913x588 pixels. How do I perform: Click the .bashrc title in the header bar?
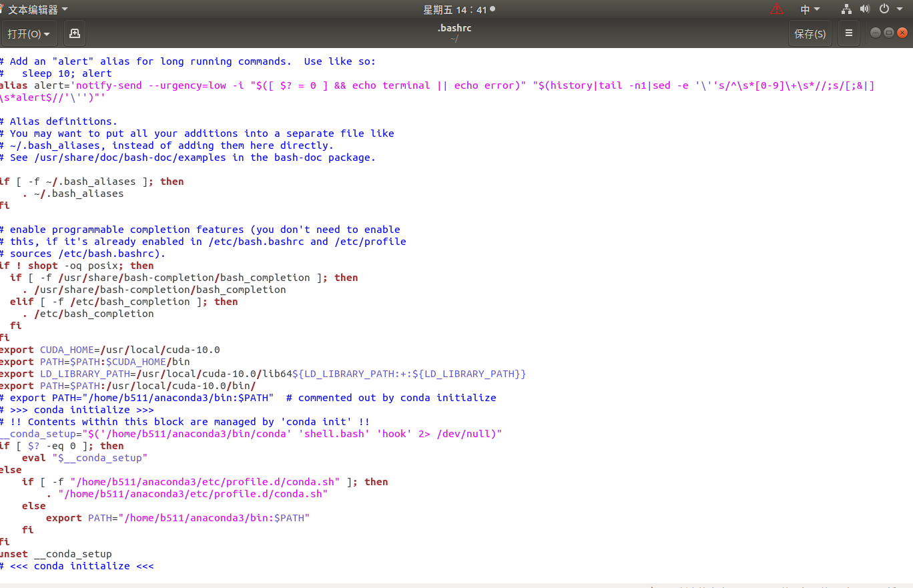pos(454,28)
